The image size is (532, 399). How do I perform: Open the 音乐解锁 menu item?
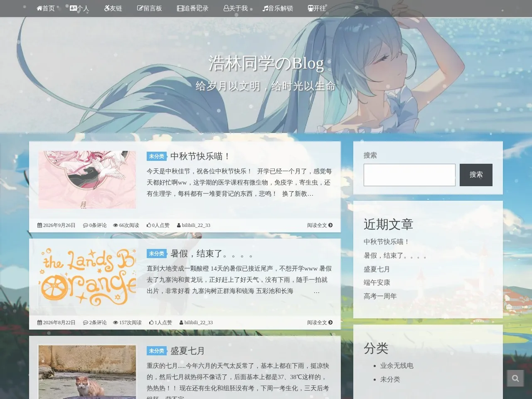pos(278,8)
